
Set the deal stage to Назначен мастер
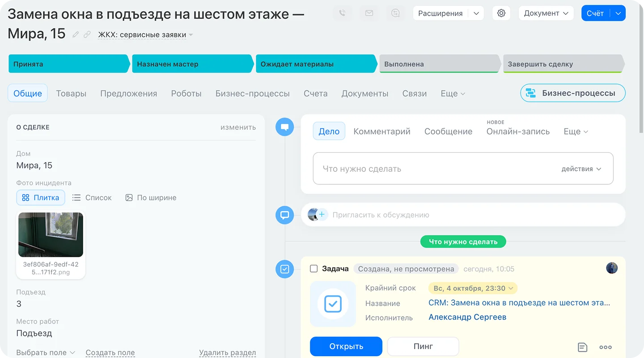tap(193, 64)
